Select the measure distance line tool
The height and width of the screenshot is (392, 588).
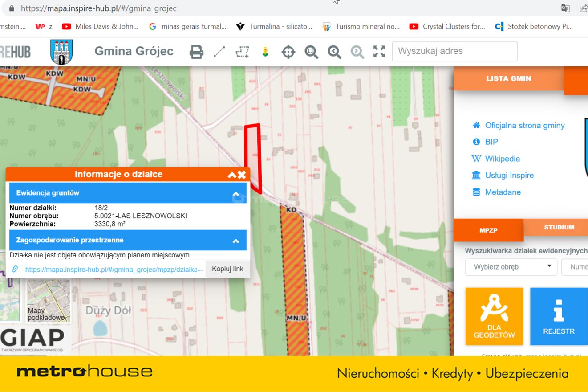click(219, 52)
